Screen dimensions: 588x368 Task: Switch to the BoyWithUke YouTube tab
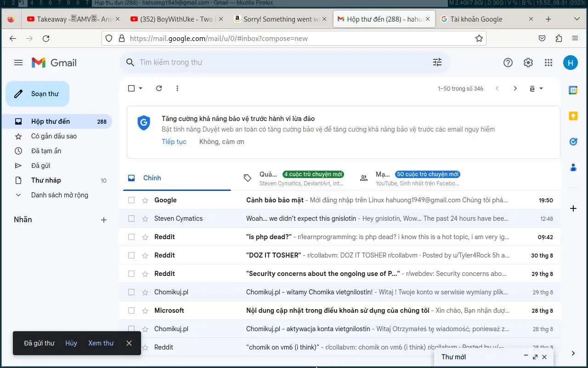(x=177, y=19)
